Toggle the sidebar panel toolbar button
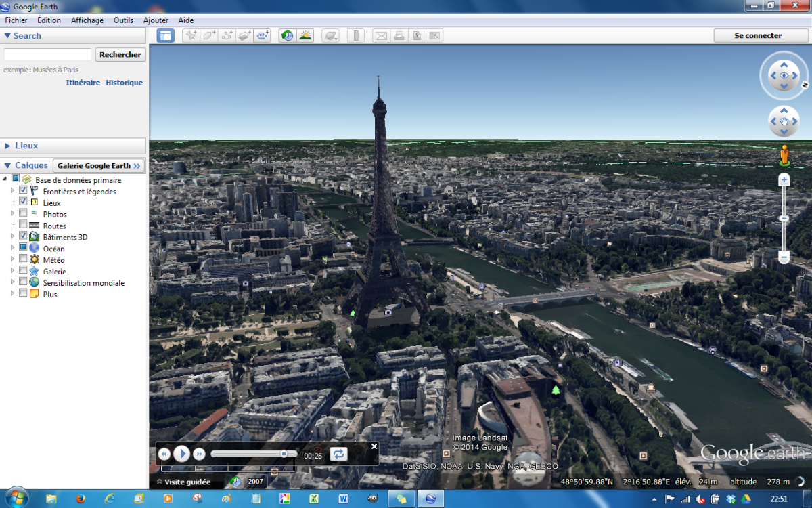Screen dimensions: 812x508 165,36
